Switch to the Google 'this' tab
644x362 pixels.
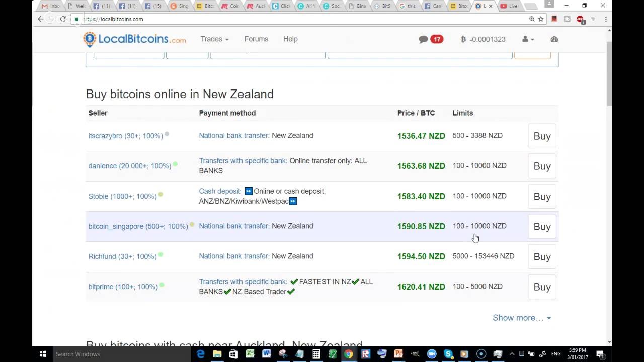[408, 6]
